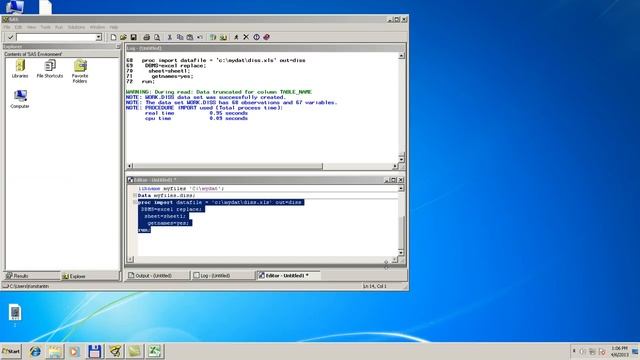Image resolution: width=640 pixels, height=360 pixels.
Task: Click the Copy toolbar icon
Action: pos(180,37)
